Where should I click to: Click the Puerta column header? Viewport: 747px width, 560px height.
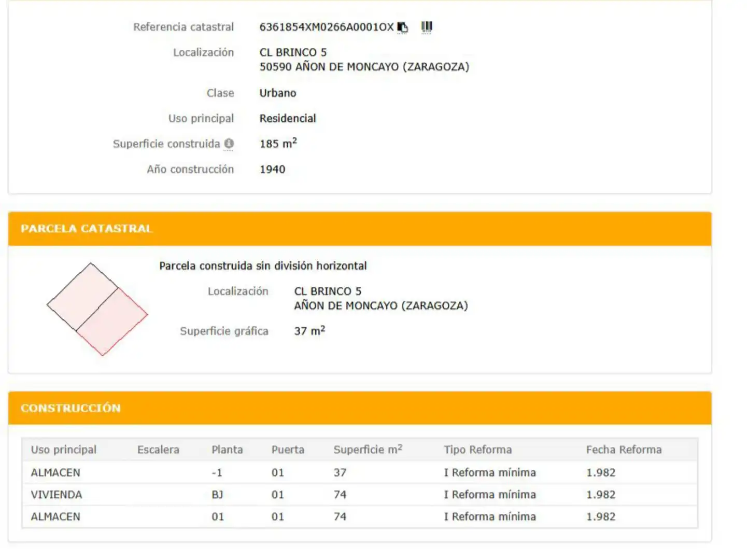tap(288, 450)
